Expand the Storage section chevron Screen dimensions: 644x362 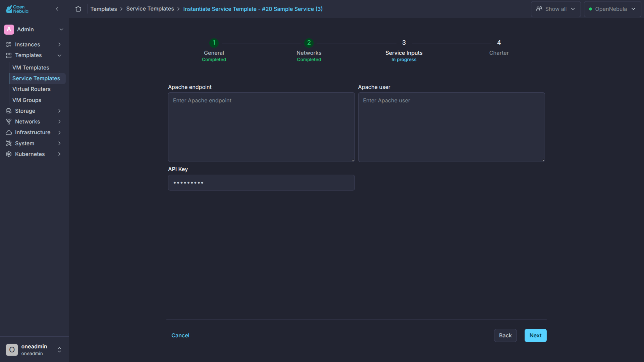59,111
